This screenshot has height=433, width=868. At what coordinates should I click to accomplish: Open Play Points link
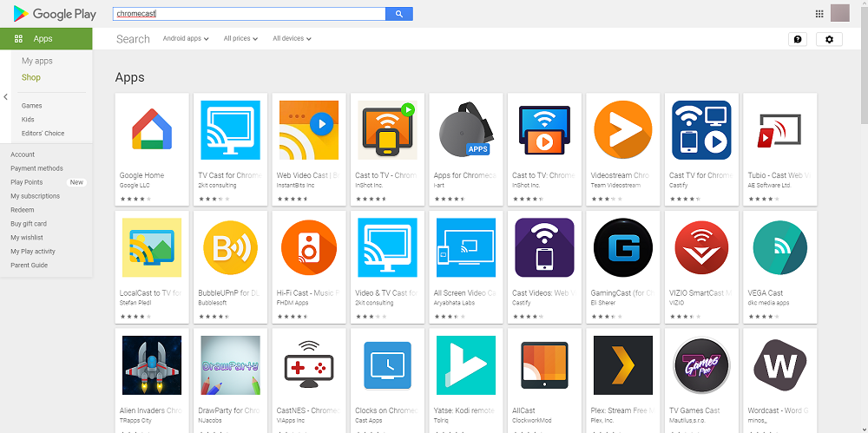(27, 182)
